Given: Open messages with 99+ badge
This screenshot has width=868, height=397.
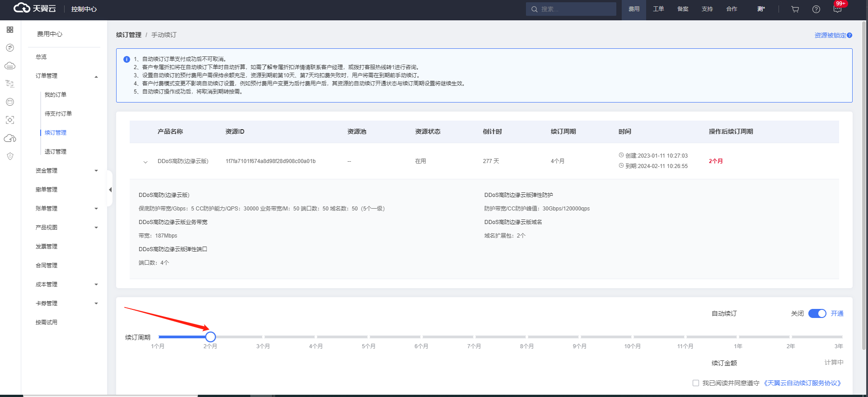Looking at the screenshot, I should point(837,9).
